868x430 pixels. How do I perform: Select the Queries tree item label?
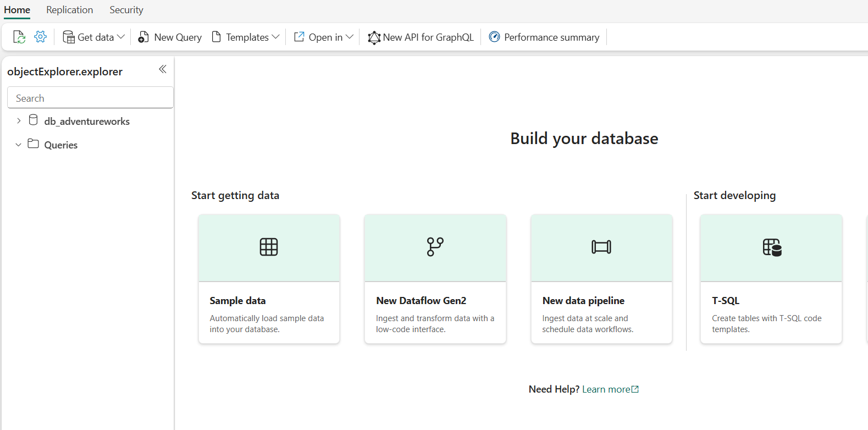coord(61,145)
